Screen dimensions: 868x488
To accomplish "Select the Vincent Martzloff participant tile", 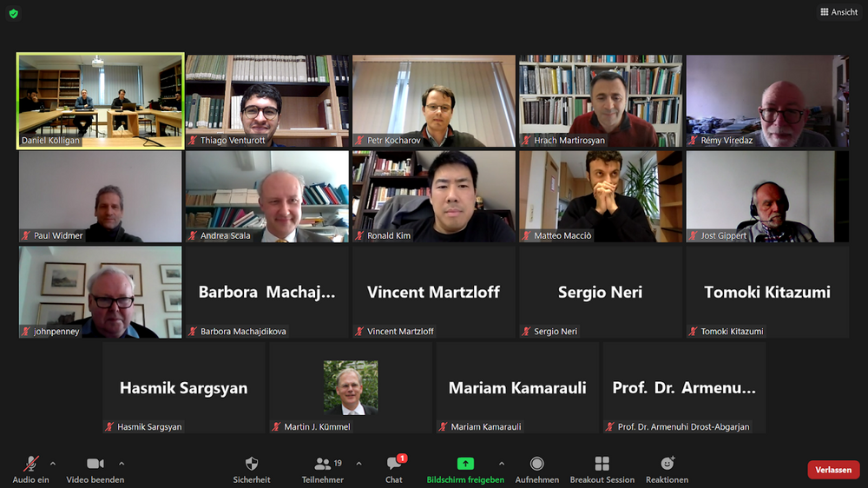I will [x=433, y=292].
